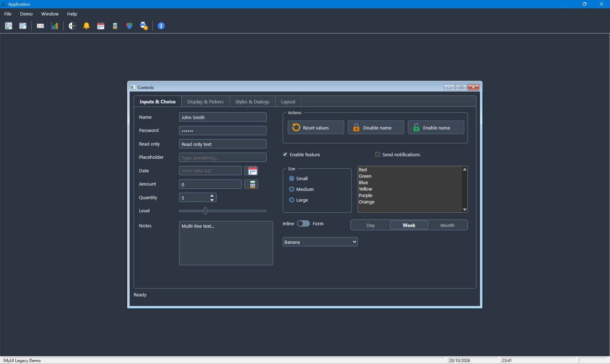Click Reset values button
Viewport: 610px width, 364px height.
tap(316, 128)
